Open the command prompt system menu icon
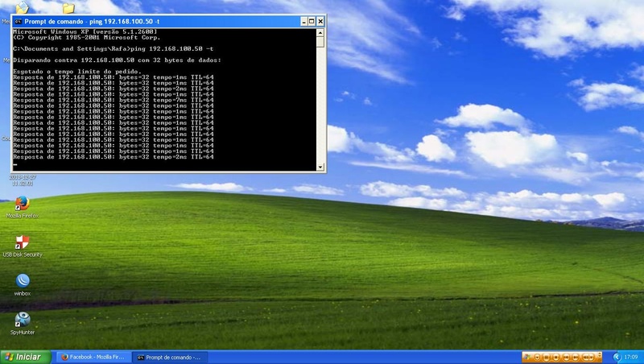 18,22
